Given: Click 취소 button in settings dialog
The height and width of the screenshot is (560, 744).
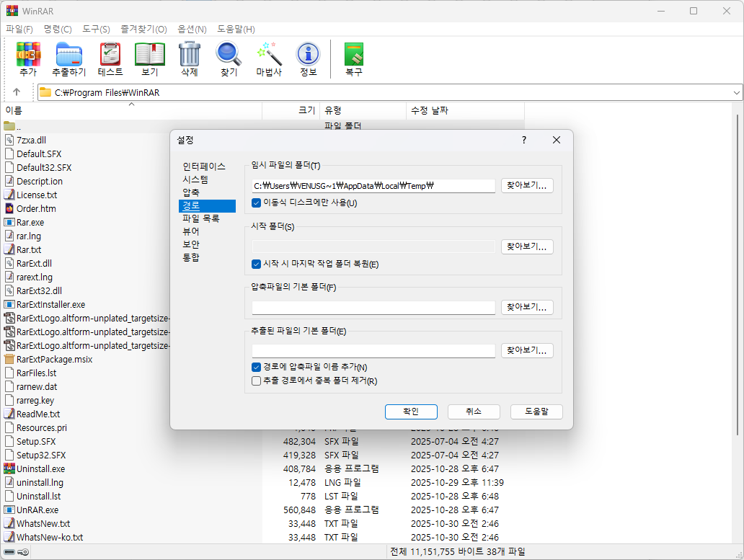Looking at the screenshot, I should point(474,412).
